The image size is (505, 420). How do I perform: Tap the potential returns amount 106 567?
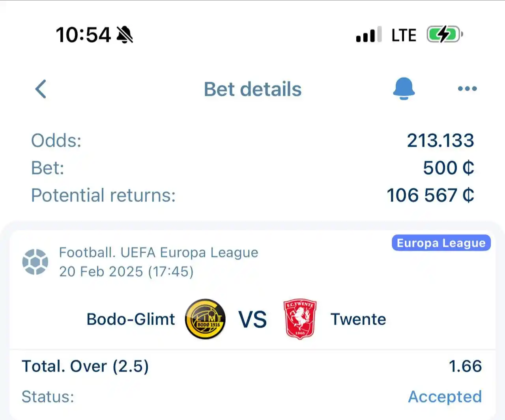(x=430, y=195)
